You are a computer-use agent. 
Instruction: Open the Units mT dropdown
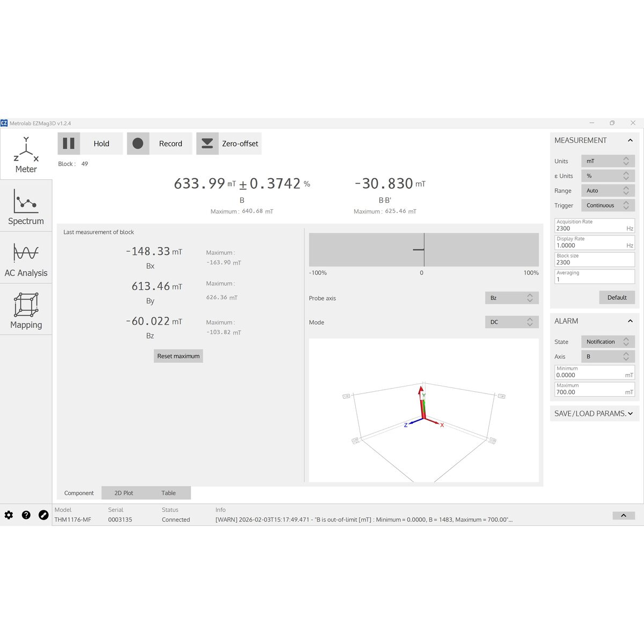tap(608, 161)
